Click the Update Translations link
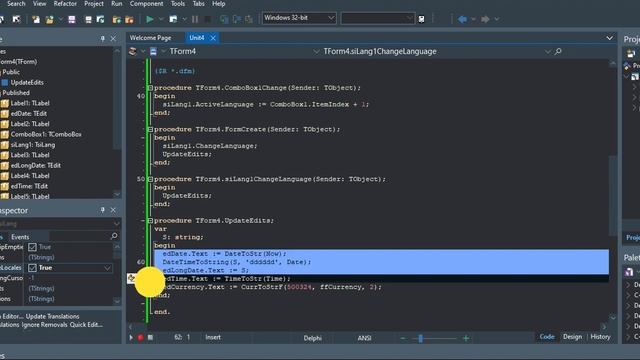Screen dimensions: 640x360 53,316
